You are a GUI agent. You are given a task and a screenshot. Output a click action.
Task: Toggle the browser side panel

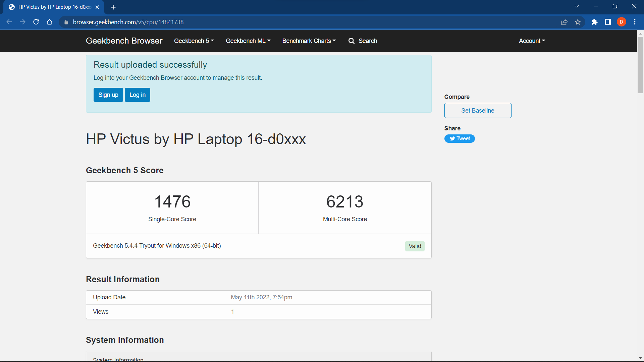point(608,22)
